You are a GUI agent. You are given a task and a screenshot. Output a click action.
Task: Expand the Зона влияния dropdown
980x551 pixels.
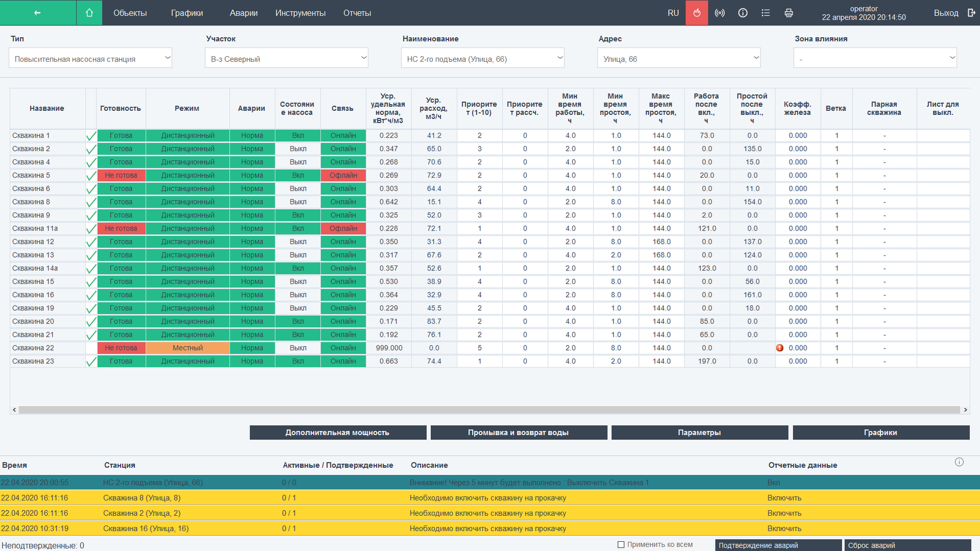(875, 58)
